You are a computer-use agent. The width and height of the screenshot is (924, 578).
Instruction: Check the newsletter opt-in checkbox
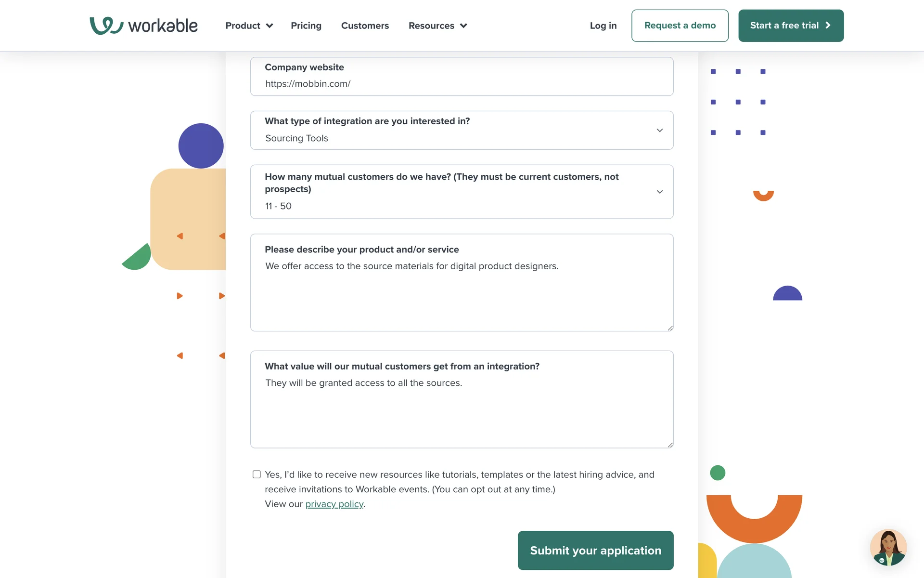257,474
